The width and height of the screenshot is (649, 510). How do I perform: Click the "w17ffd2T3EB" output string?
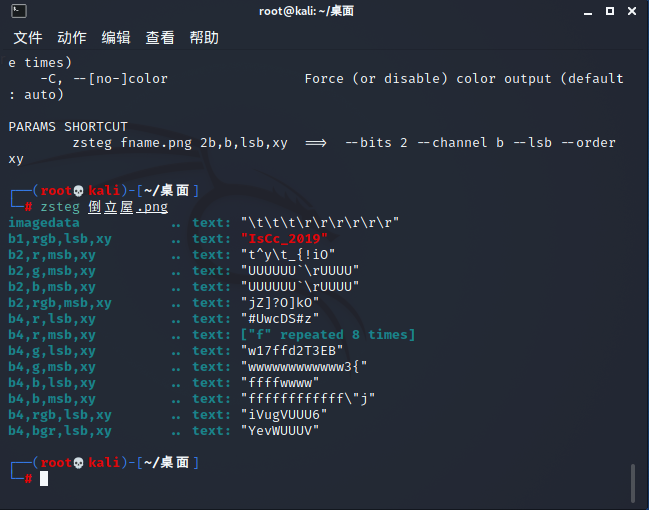pyautogui.click(x=293, y=351)
